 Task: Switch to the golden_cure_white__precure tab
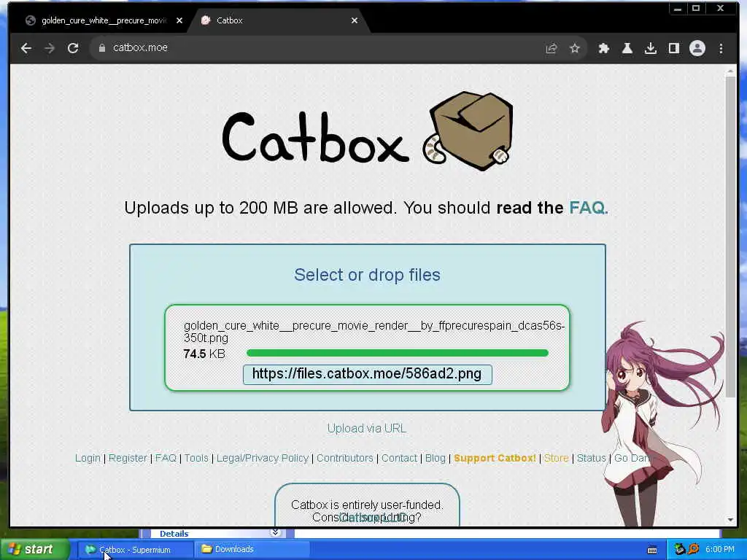coord(104,20)
